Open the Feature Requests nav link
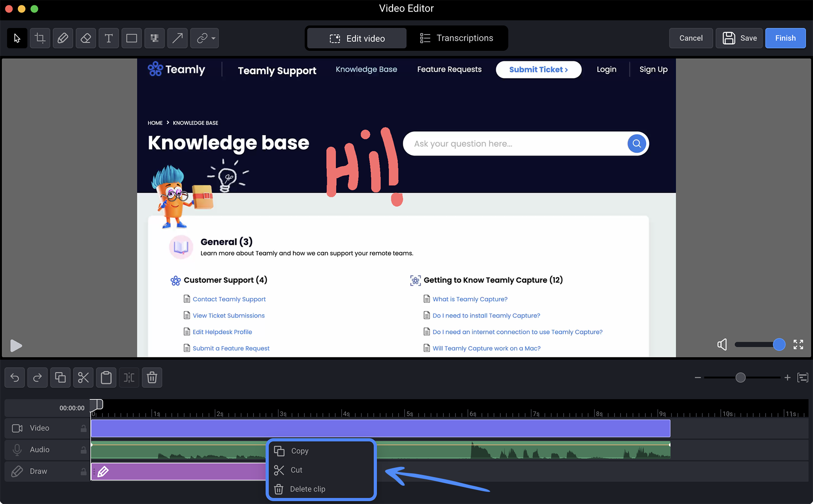 449,69
